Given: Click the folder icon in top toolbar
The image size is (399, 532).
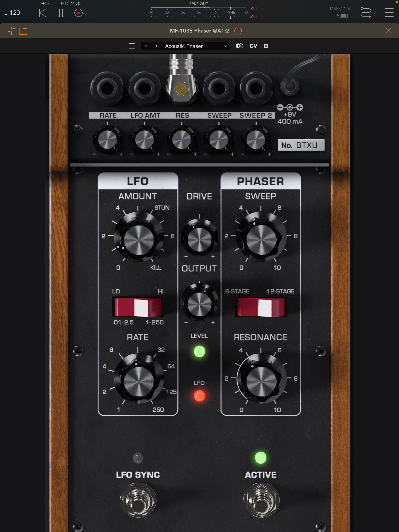Looking at the screenshot, I should (x=24, y=31).
